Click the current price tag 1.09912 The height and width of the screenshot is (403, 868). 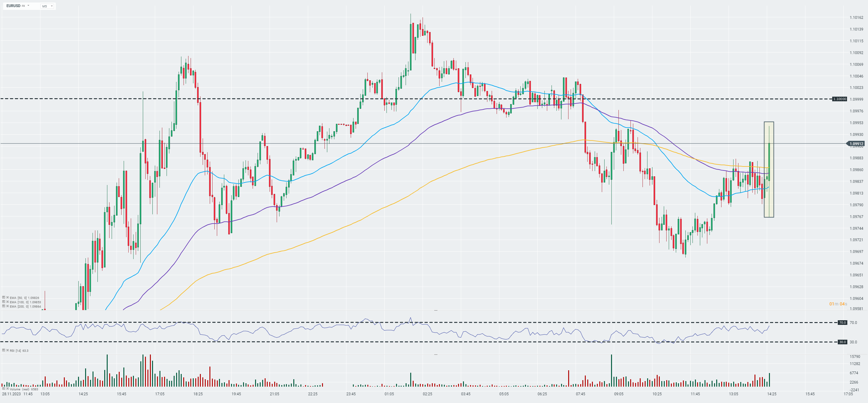[856, 144]
